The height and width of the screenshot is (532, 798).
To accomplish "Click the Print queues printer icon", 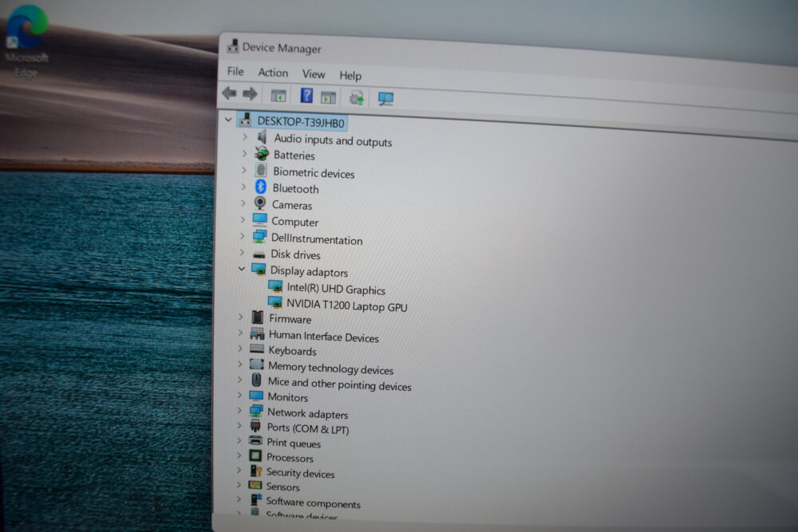I will coord(255,440).
